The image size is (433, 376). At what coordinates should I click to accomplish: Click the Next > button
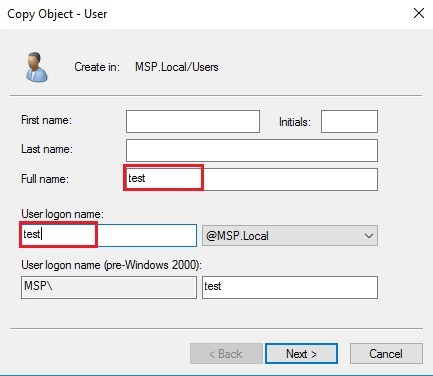tap(301, 354)
